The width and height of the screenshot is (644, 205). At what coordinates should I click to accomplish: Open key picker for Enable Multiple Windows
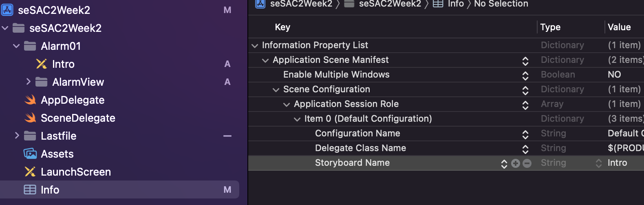(x=525, y=75)
